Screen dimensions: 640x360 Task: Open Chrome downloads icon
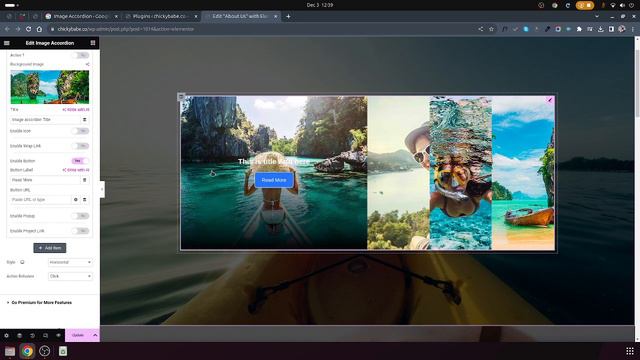[x=600, y=29]
